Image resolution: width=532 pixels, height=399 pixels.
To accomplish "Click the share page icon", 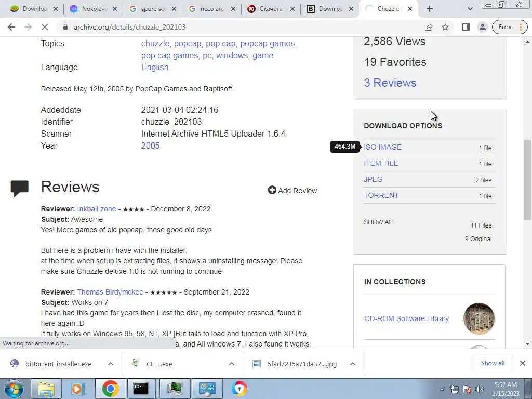I will click(x=429, y=27).
